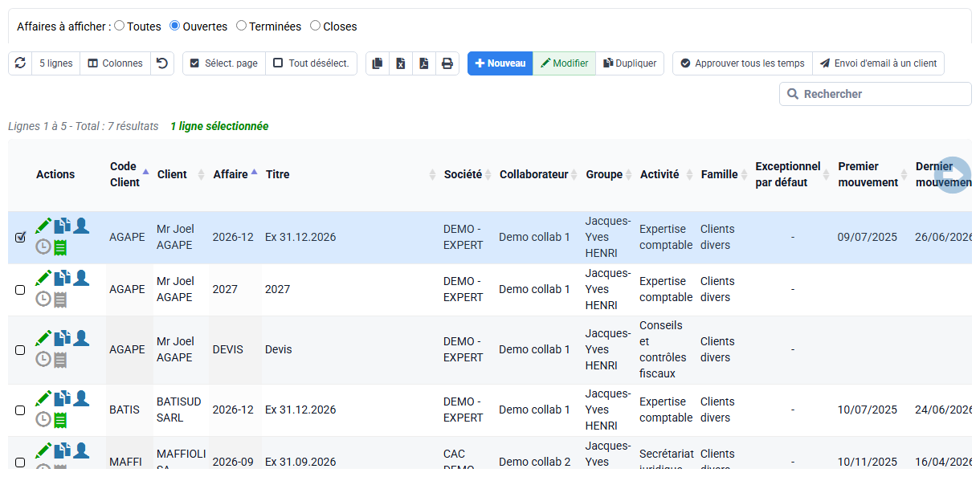Open the client user icon for AGAPE 2026-12
The image size is (980, 485).
tap(81, 226)
